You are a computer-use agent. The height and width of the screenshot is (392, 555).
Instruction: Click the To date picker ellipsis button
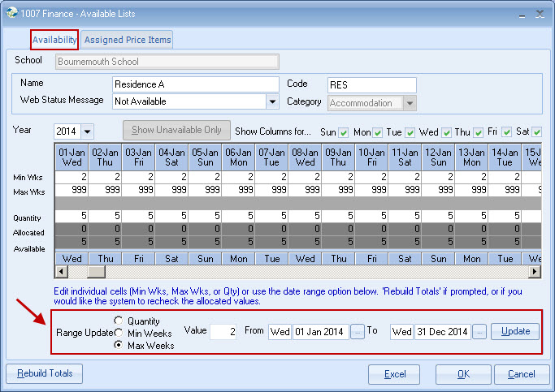coord(479,332)
